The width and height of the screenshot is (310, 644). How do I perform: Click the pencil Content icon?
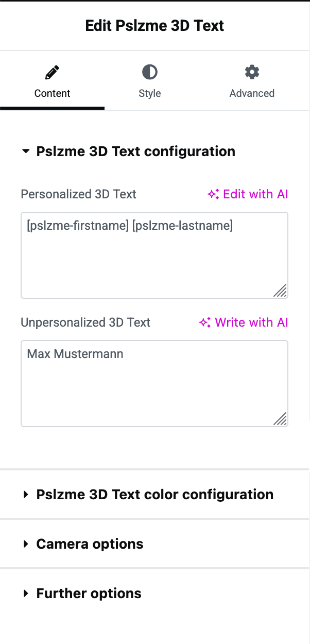52,73
